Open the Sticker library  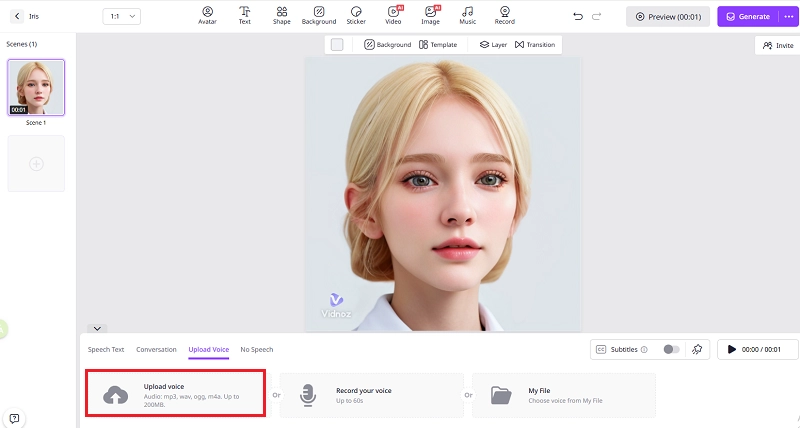(356, 15)
